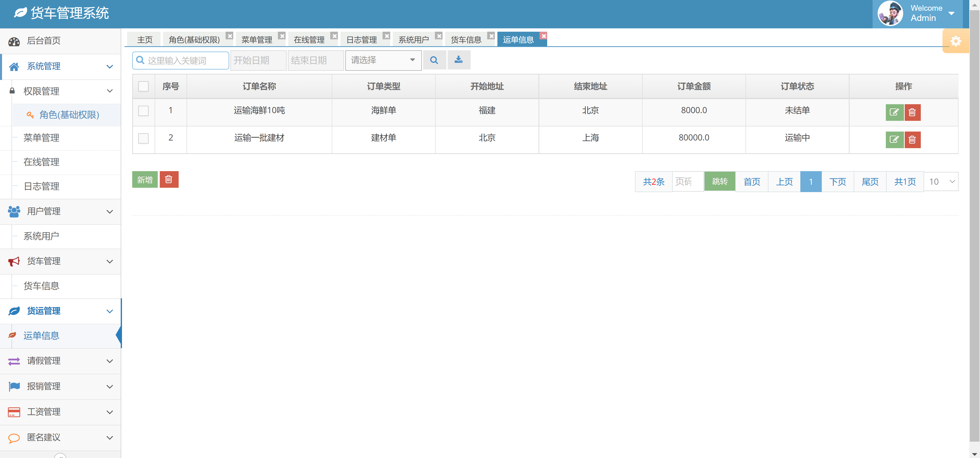Click the 新增 button to add record
Viewport: 980px width, 458px height.
pos(144,179)
